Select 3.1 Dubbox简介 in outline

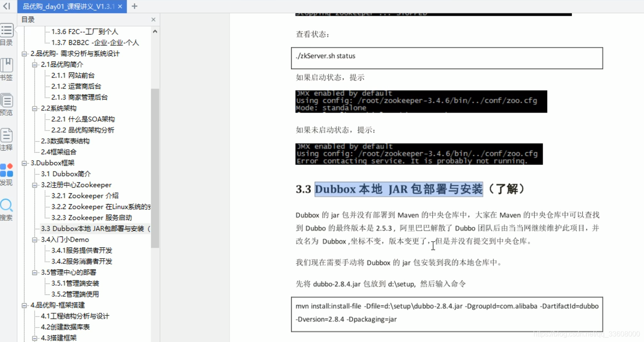[x=66, y=174]
